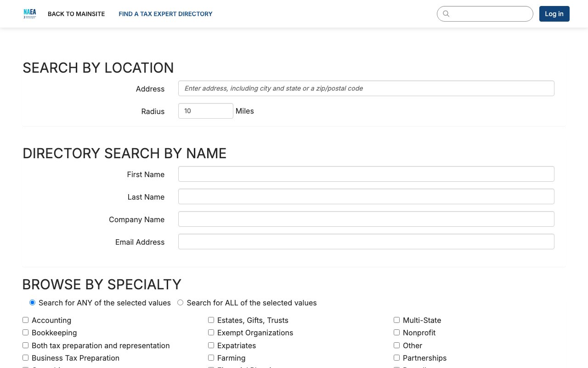Viewport: 588px width, 368px height.
Task: Select the Expatriates checkbox
Action: pos(211,345)
